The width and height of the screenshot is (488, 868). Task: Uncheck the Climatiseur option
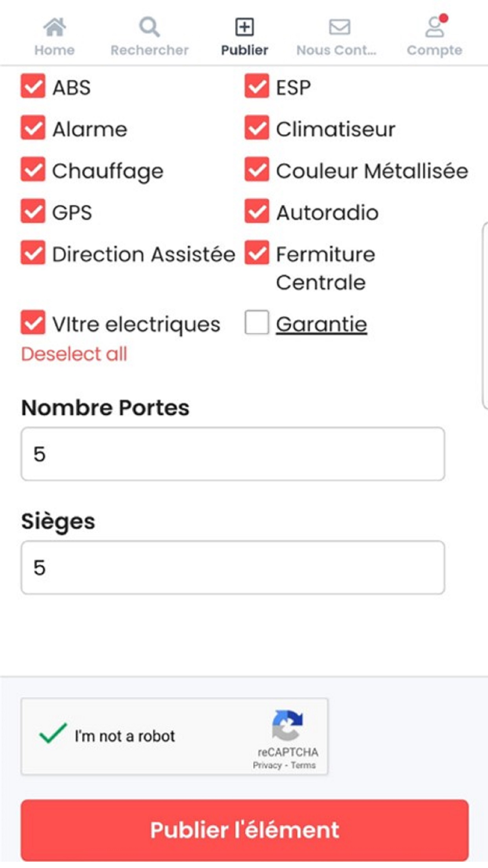[257, 128]
